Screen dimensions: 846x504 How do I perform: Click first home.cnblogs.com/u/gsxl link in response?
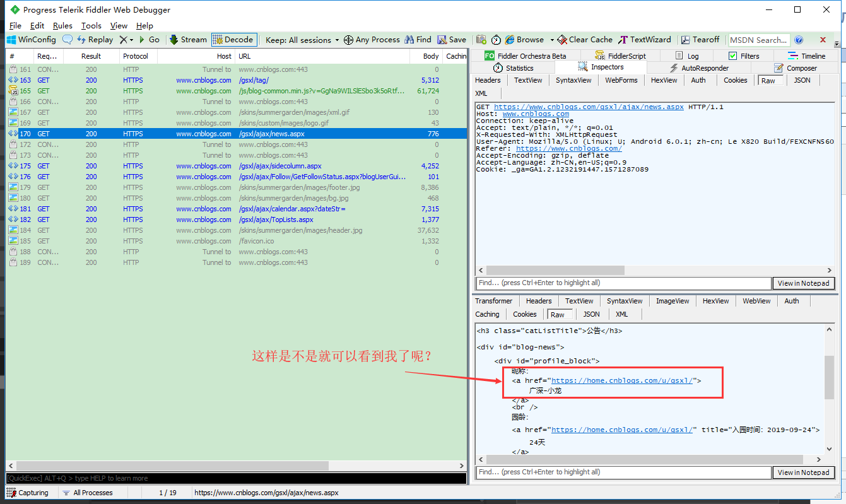tap(623, 381)
